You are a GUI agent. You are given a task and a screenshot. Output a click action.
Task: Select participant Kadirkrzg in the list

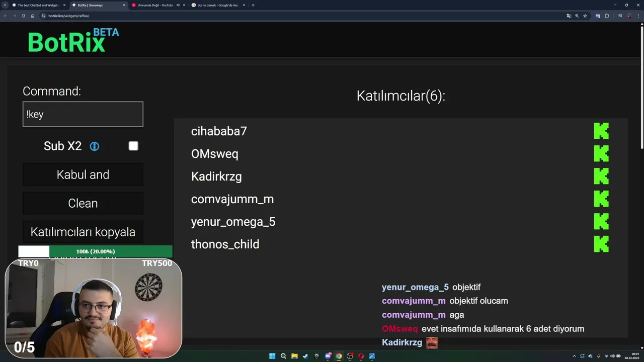[216, 176]
